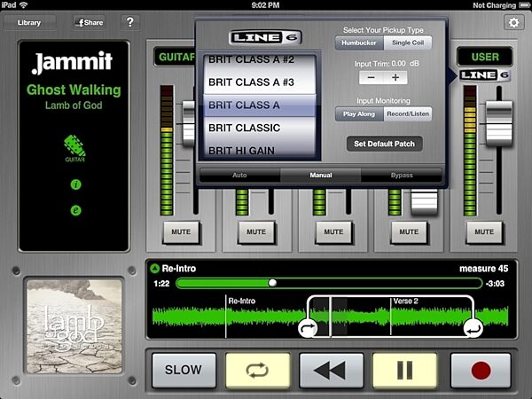Pick BRIT CLASS A #3 patch
Image resolution: width=532 pixels, height=399 pixels.
coord(260,82)
